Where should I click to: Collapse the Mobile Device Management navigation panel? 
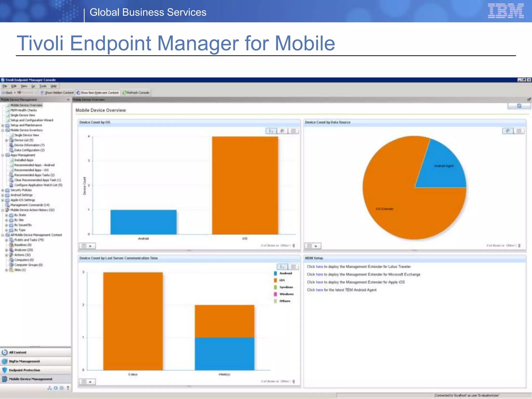click(x=68, y=99)
